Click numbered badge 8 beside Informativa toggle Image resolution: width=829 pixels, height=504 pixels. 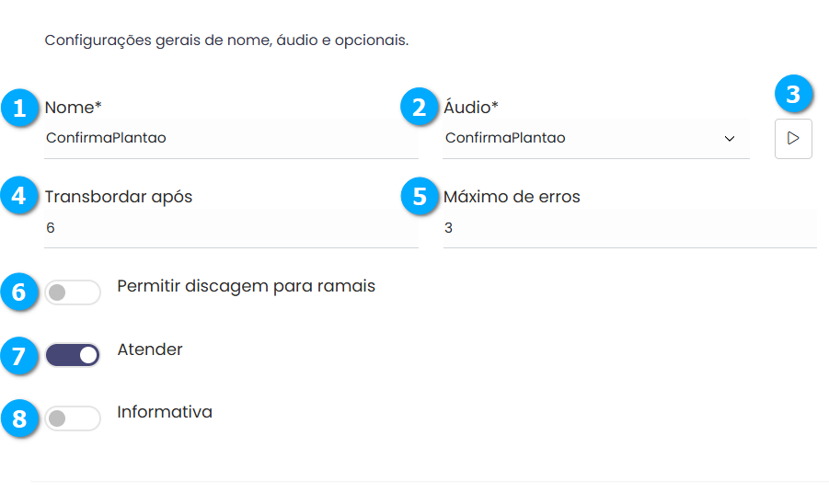pyautogui.click(x=17, y=418)
